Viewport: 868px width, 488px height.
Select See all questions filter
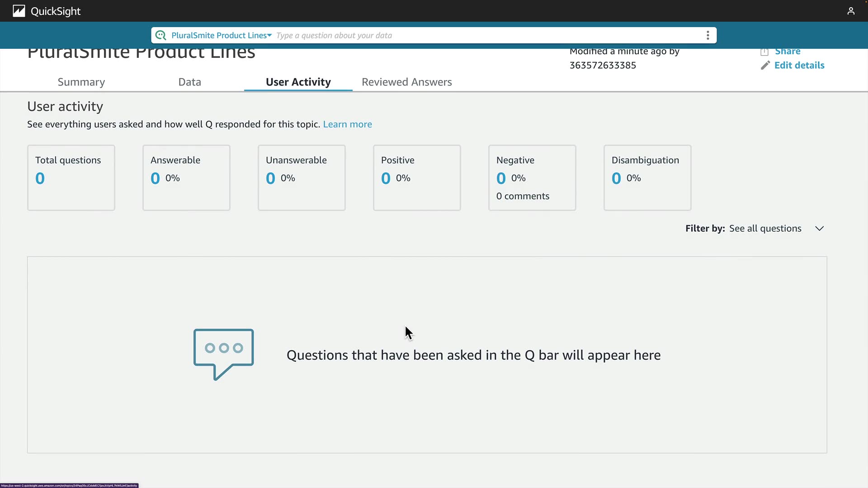(765, 229)
